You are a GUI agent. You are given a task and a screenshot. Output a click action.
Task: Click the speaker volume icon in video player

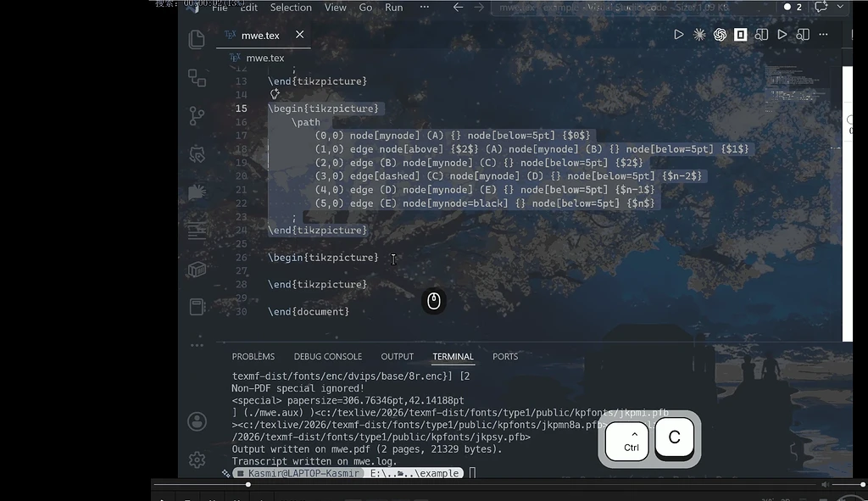click(x=825, y=484)
